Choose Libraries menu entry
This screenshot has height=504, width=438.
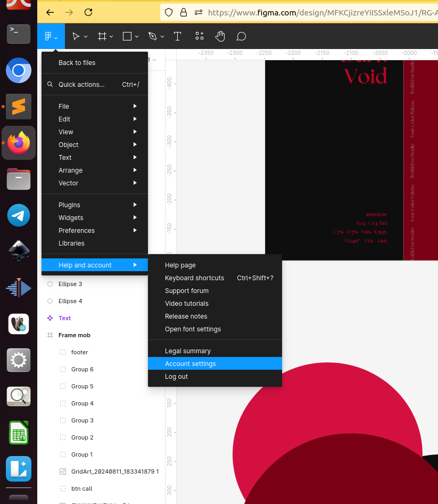pos(95,243)
